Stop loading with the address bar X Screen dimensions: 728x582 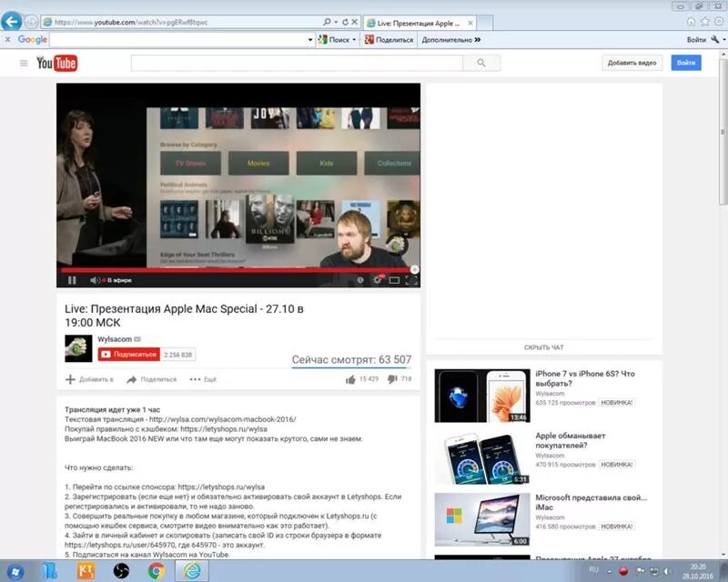click(x=354, y=22)
